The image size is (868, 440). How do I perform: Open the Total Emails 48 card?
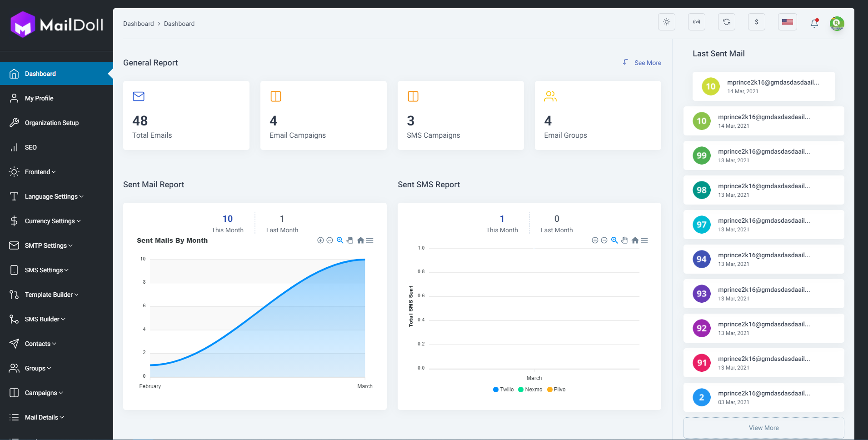186,115
